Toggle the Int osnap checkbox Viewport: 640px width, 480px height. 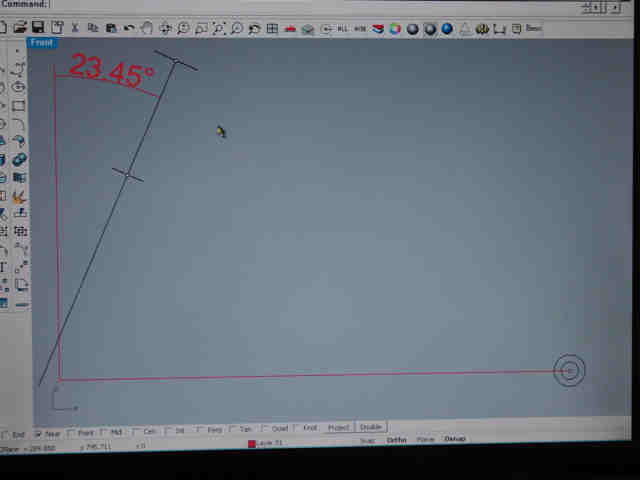[168, 430]
